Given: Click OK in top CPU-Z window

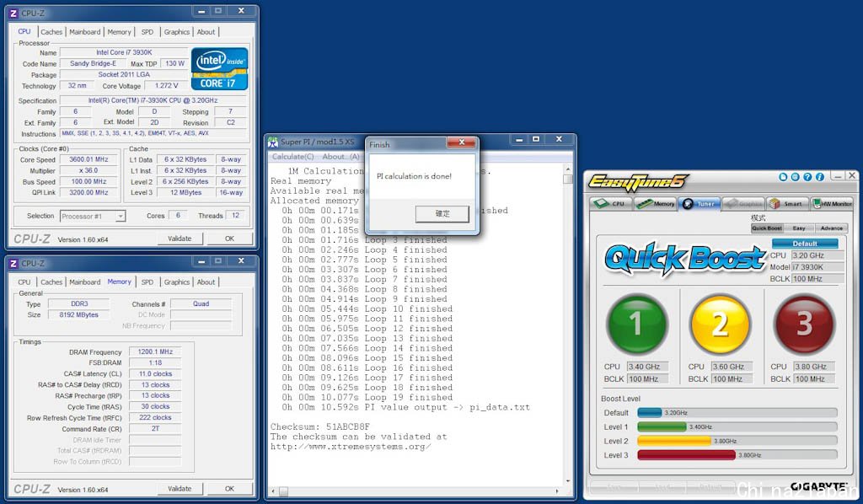Looking at the screenshot, I should (229, 239).
